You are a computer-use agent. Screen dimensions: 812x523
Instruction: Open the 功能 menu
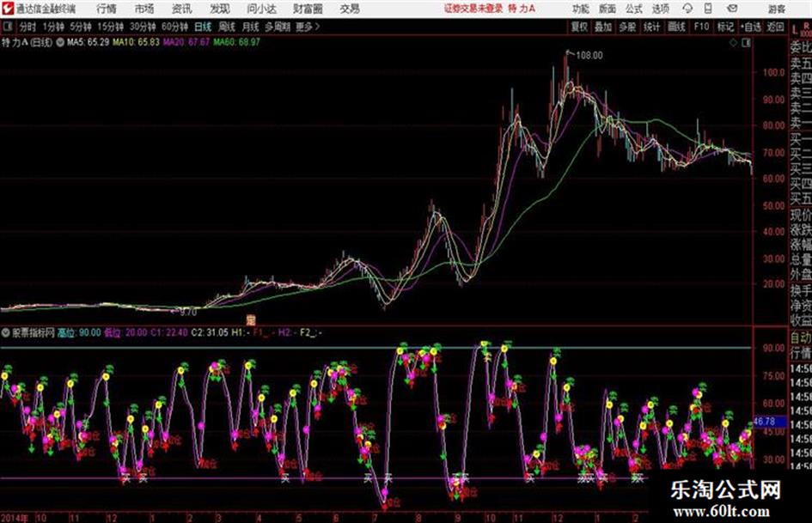click(x=581, y=9)
